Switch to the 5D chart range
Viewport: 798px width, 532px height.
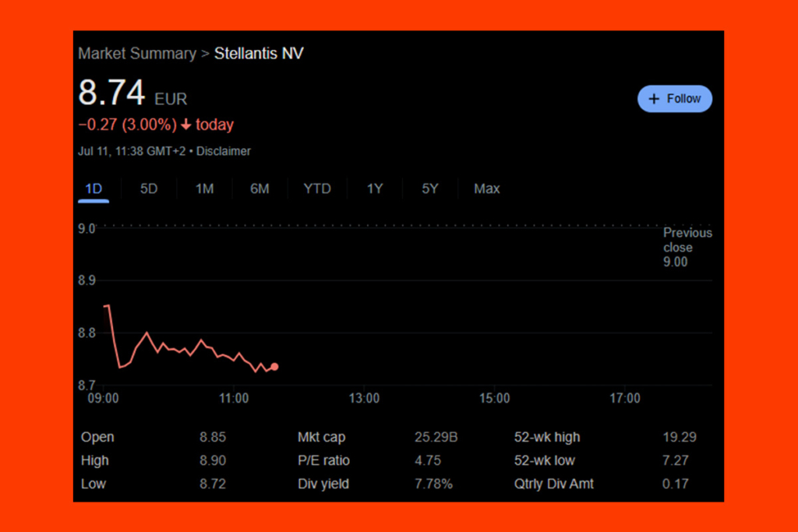[x=149, y=188]
